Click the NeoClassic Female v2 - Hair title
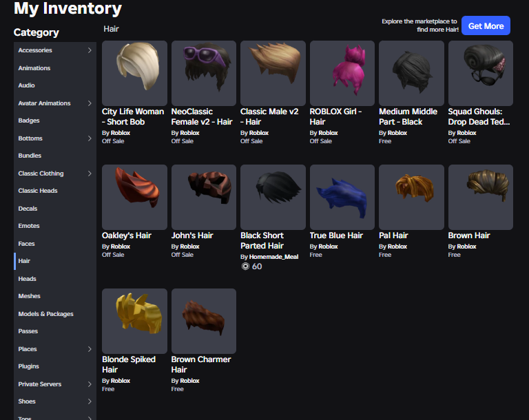This screenshot has height=420, width=529. coord(202,117)
